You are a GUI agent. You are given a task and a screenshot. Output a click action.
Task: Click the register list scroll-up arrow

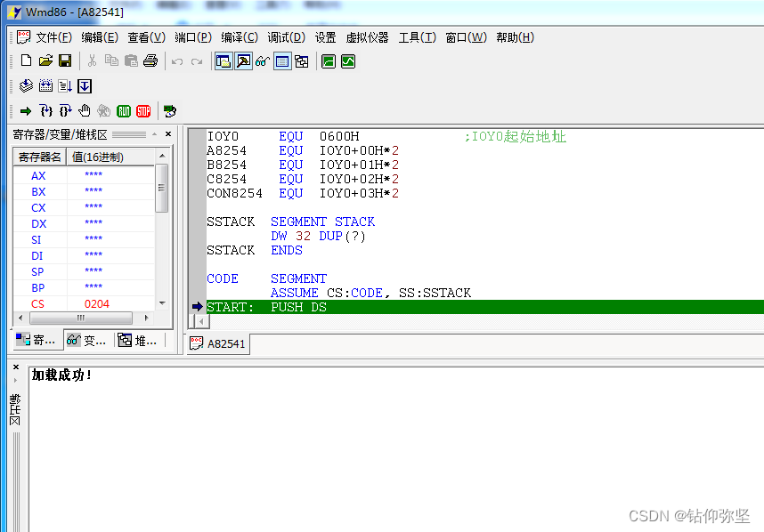(x=162, y=156)
